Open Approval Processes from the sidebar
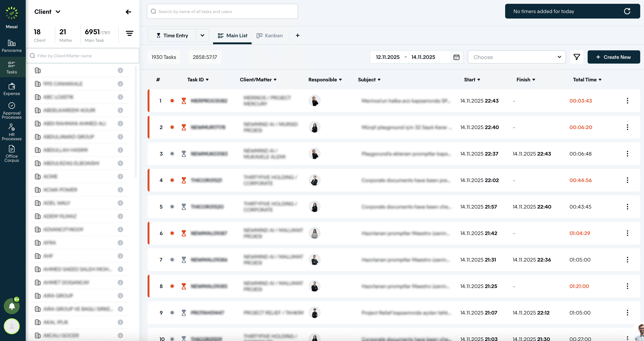This screenshot has width=644, height=341. [12, 111]
